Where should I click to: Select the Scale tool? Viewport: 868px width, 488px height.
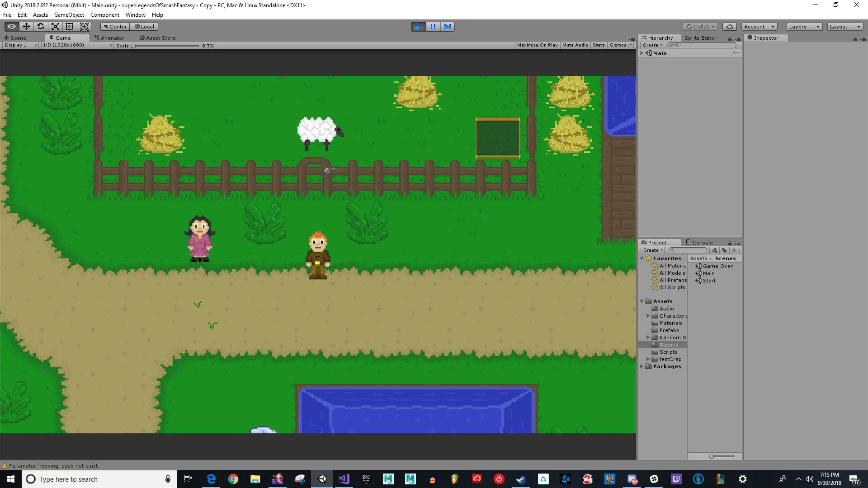[x=55, y=27]
